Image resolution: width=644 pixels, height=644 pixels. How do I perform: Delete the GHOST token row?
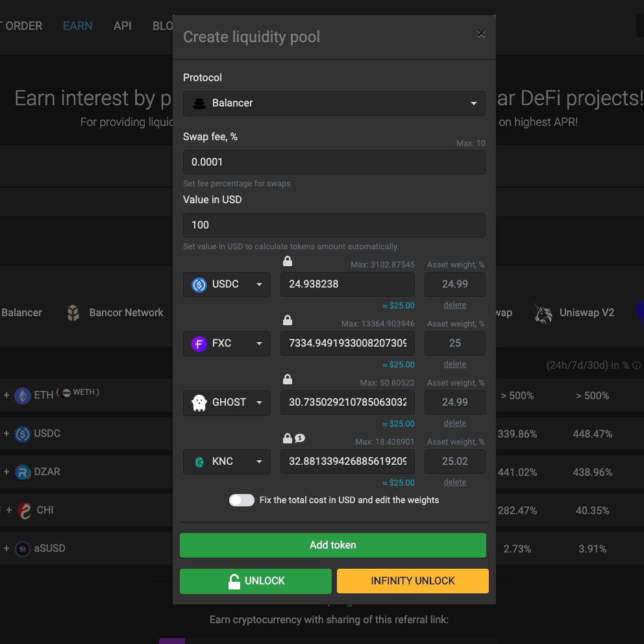pyautogui.click(x=454, y=423)
